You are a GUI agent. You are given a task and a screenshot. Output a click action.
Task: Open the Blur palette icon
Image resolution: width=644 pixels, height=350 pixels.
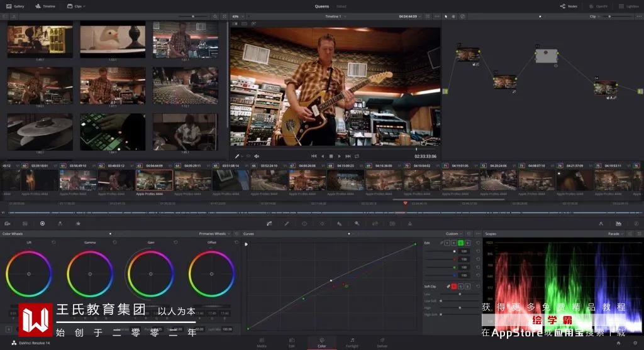(339, 224)
